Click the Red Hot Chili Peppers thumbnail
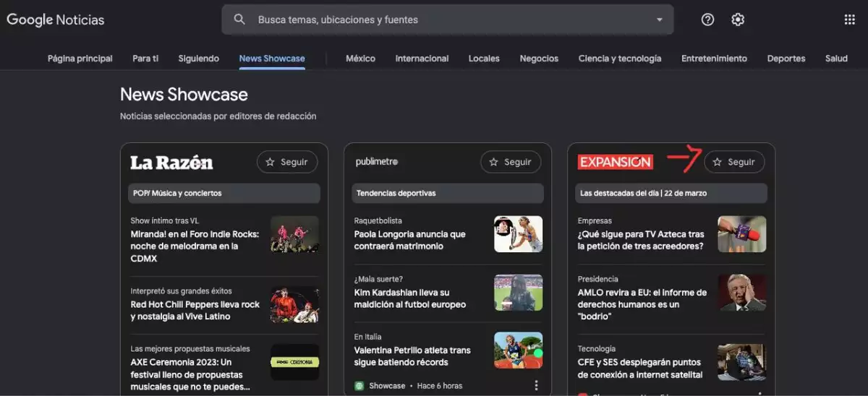The height and width of the screenshot is (396, 868). click(x=294, y=304)
